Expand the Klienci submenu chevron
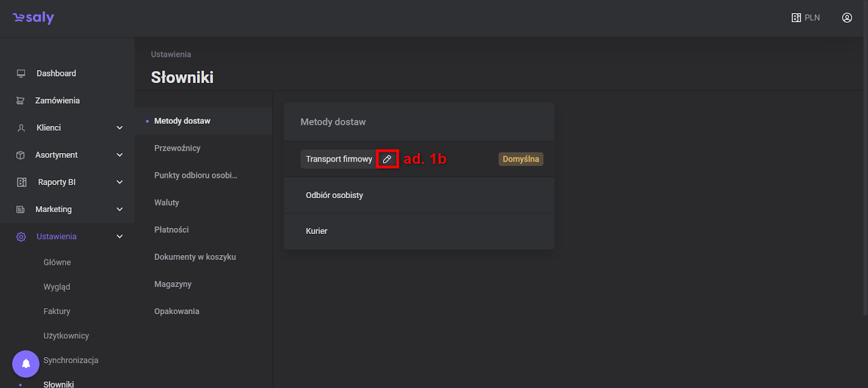Image resolution: width=868 pixels, height=388 pixels. click(x=120, y=128)
